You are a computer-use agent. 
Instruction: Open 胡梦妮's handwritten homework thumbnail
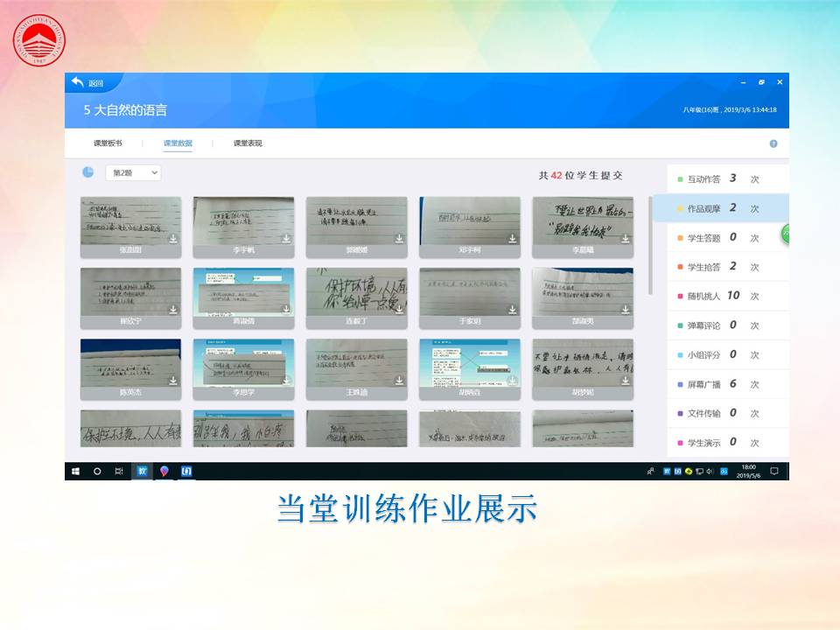tap(583, 363)
